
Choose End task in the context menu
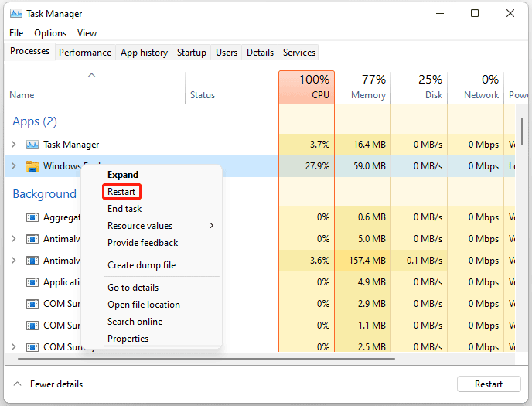[x=124, y=209]
